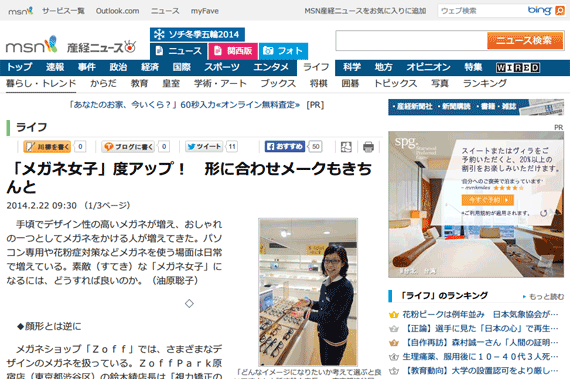Image resolution: width=570 pixels, height=379 pixels.
Task: Enlarge the glasses shop staff photo
Action: pos(308,292)
